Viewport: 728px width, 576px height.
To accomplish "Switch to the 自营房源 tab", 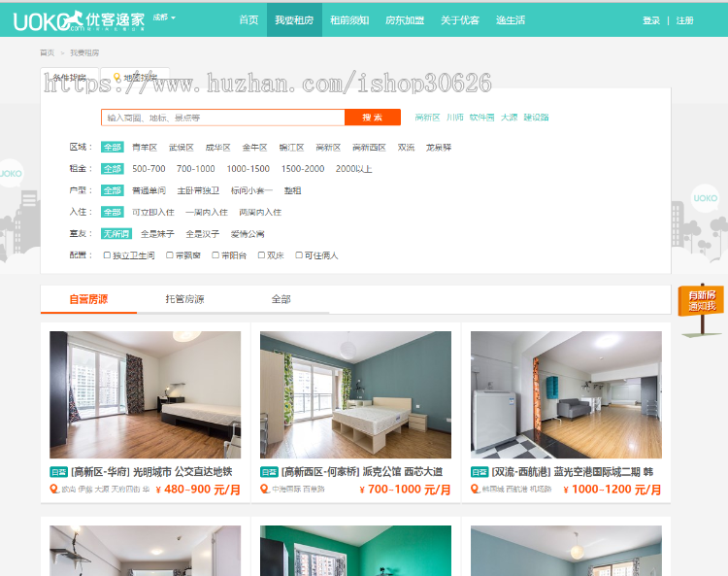I will tap(88, 299).
